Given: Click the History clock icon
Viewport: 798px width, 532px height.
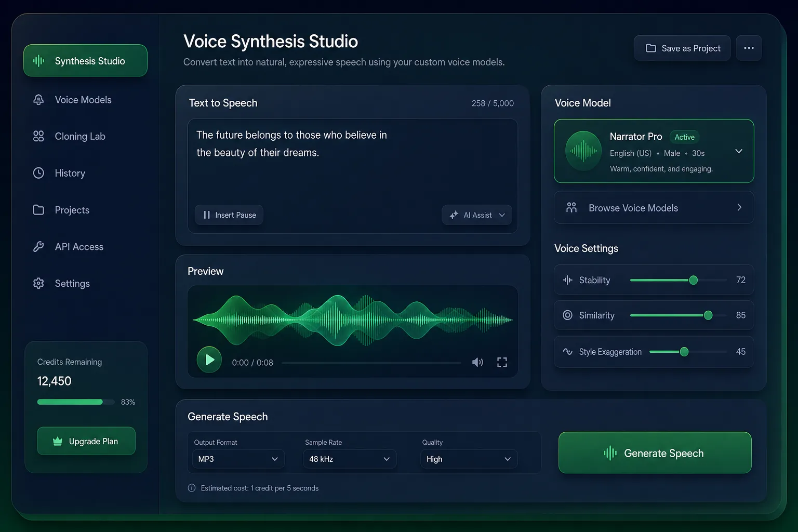Looking at the screenshot, I should (38, 173).
